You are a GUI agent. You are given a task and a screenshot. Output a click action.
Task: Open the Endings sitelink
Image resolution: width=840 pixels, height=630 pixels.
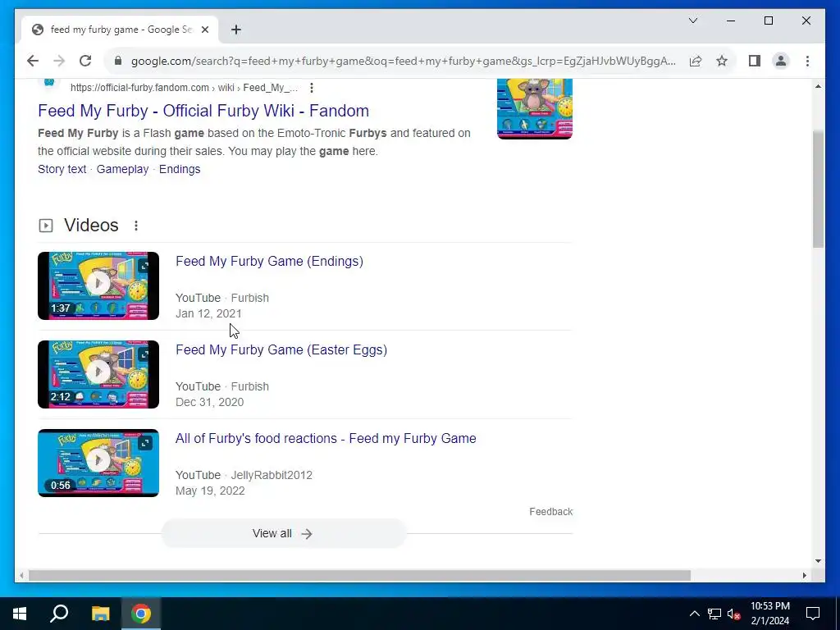tap(180, 169)
